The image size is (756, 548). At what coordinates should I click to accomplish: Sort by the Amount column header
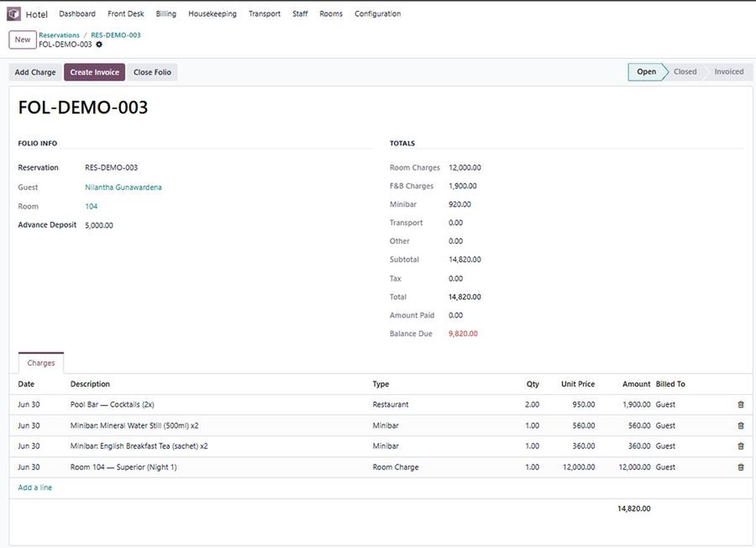coord(636,384)
